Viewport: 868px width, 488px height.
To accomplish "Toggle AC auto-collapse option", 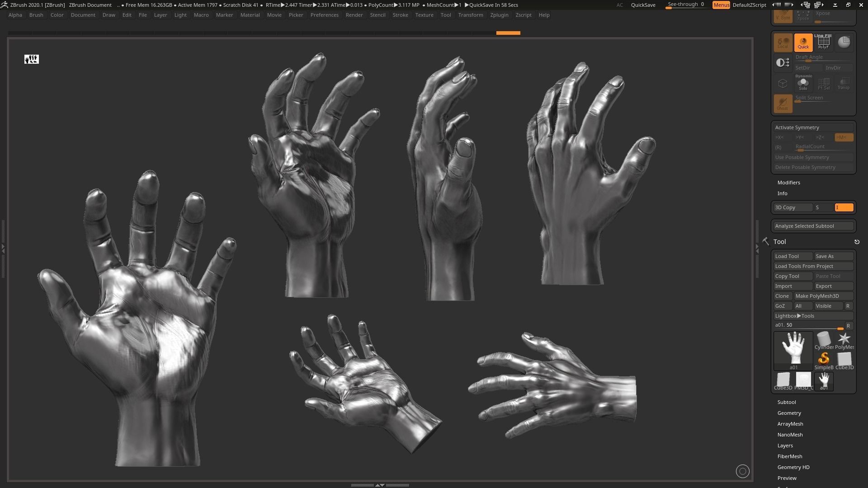I will tap(620, 5).
